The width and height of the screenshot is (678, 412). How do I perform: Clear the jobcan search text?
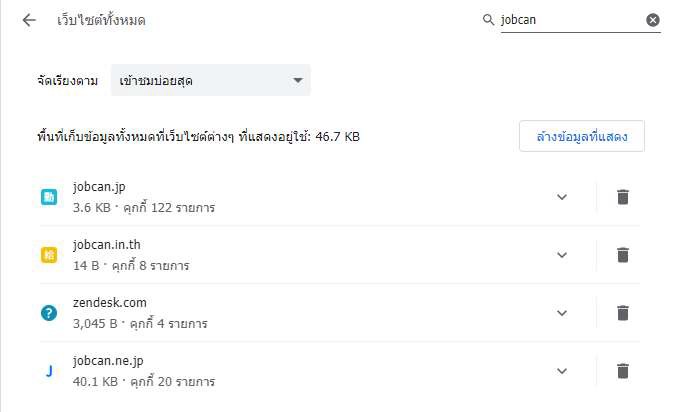pyautogui.click(x=652, y=20)
